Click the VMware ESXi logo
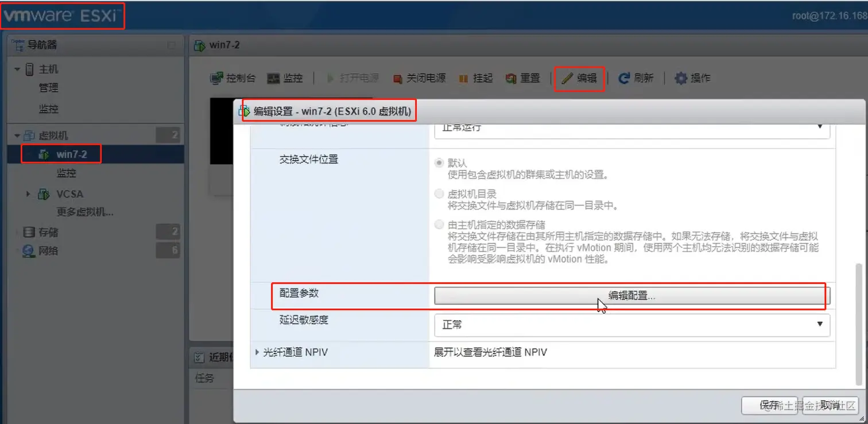868x424 pixels. (61, 15)
